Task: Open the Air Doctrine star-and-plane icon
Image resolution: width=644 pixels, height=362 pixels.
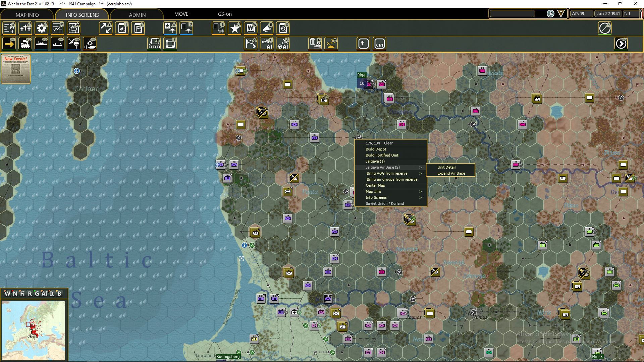Action: pyautogui.click(x=170, y=28)
